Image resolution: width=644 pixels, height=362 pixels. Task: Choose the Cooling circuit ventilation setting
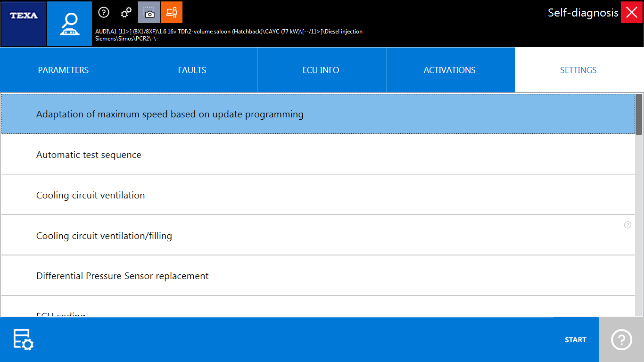[x=318, y=195]
